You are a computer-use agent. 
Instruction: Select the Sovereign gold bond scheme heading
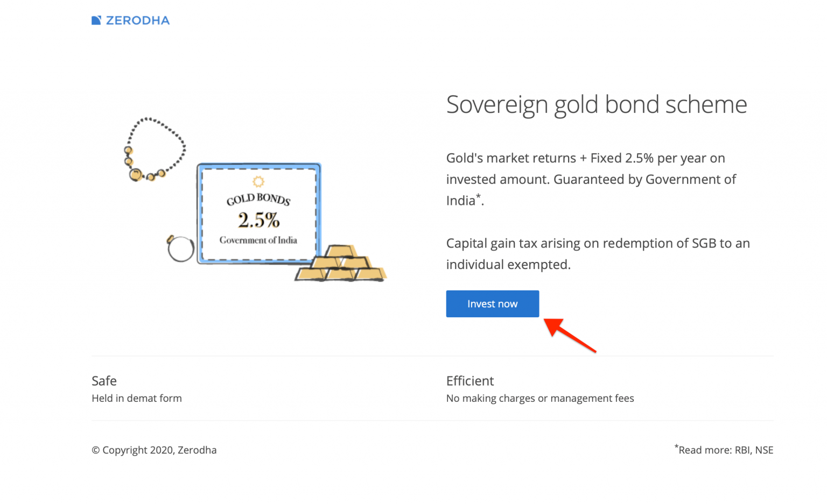coord(596,104)
